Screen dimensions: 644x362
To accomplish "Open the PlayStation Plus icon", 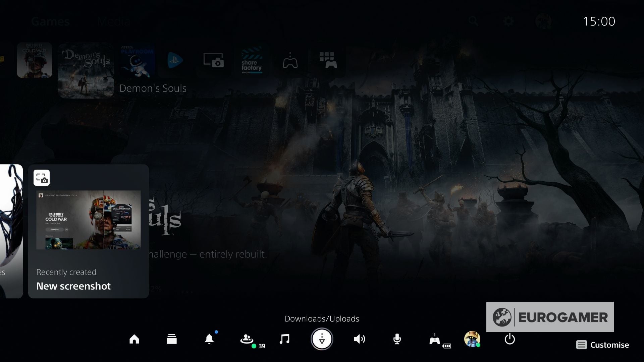I will tap(175, 61).
